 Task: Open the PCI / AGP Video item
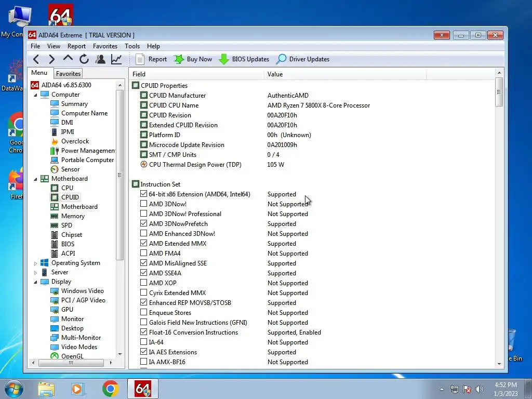pos(83,300)
